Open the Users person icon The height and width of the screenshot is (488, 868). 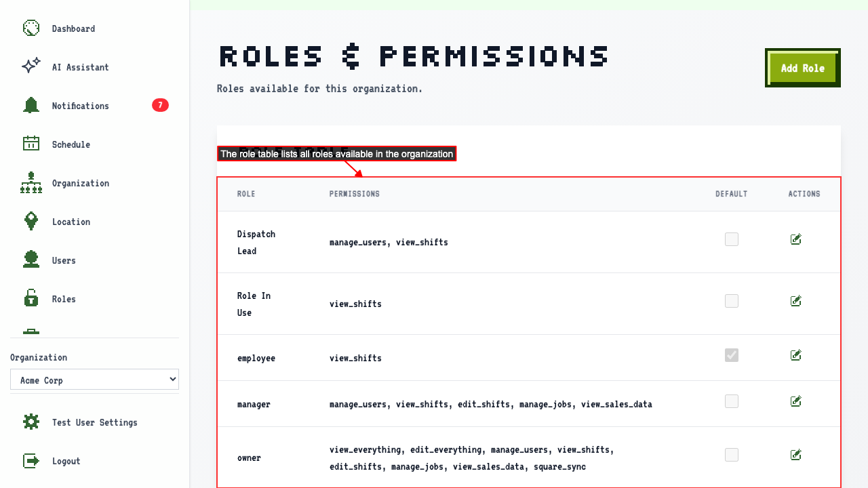[31, 260]
